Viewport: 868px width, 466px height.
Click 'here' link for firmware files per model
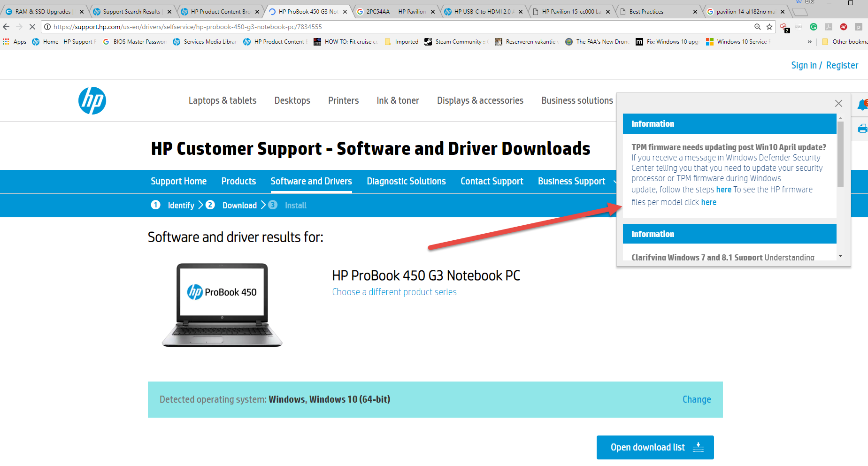pos(709,202)
